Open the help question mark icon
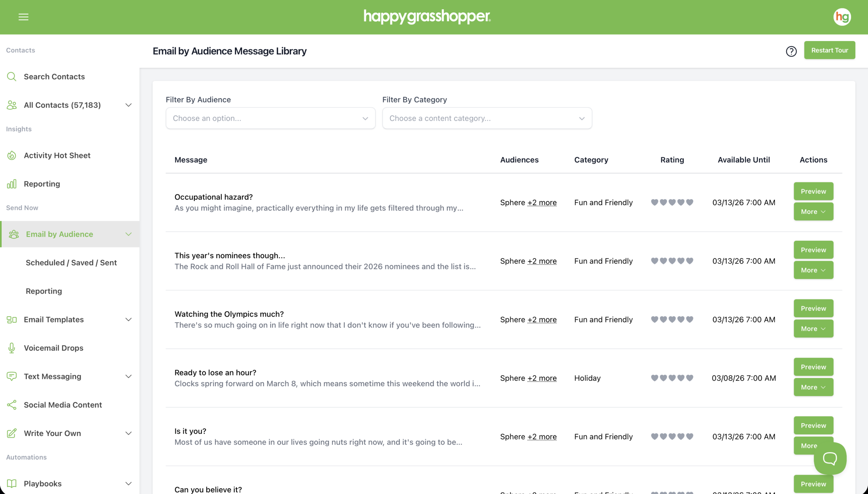 coord(791,51)
